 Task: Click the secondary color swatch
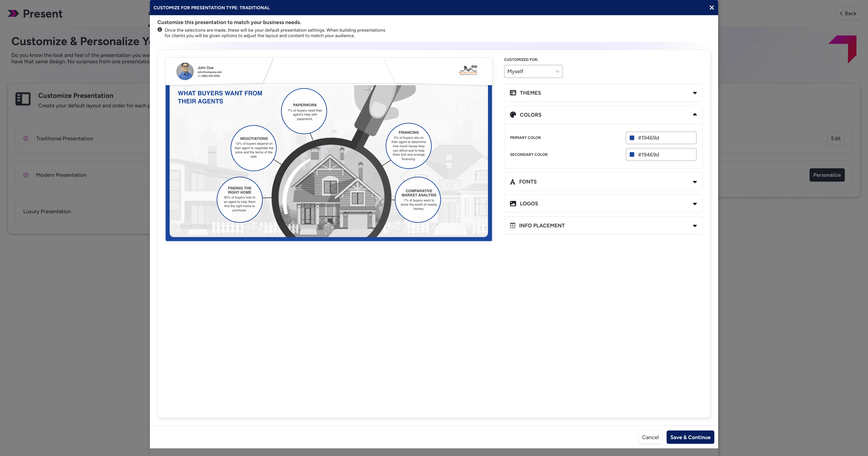[x=632, y=154]
